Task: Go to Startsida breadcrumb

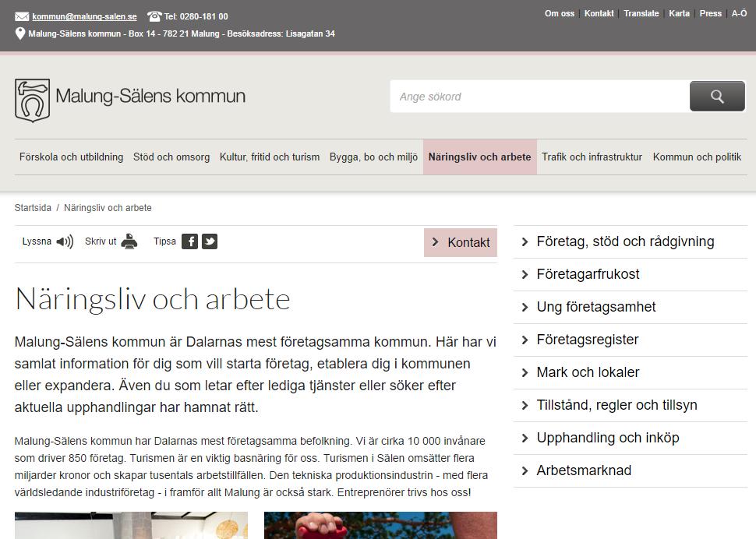Action: coord(33,208)
